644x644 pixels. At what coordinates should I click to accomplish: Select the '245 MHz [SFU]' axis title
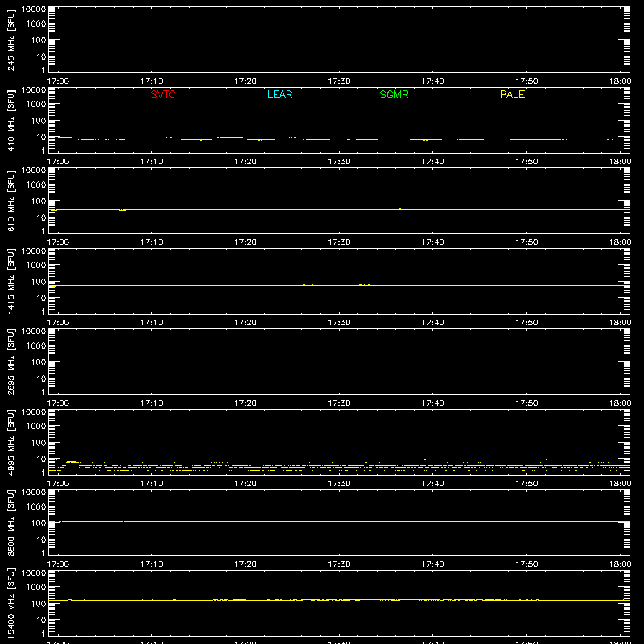click(x=11, y=39)
